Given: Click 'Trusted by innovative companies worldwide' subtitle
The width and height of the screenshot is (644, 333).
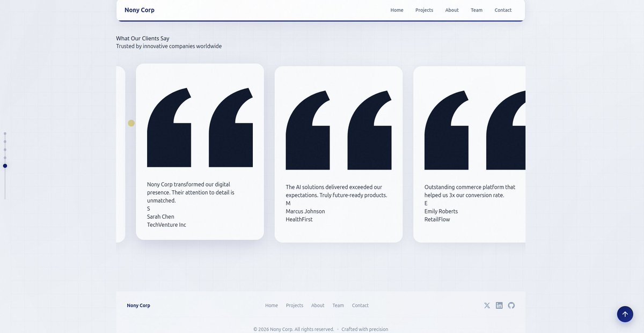Looking at the screenshot, I should [169, 46].
